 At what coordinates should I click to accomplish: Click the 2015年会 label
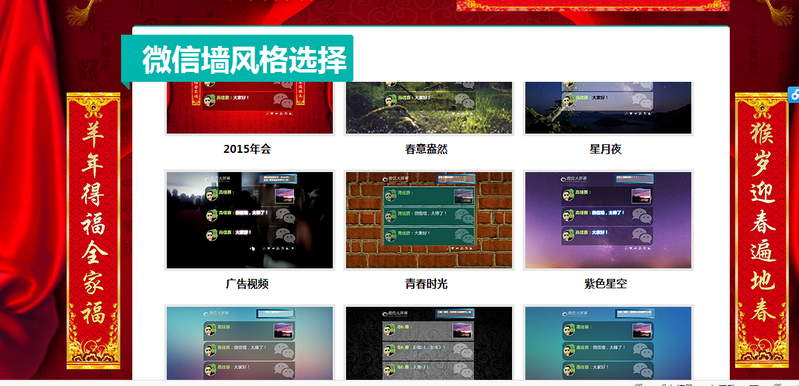[247, 149]
